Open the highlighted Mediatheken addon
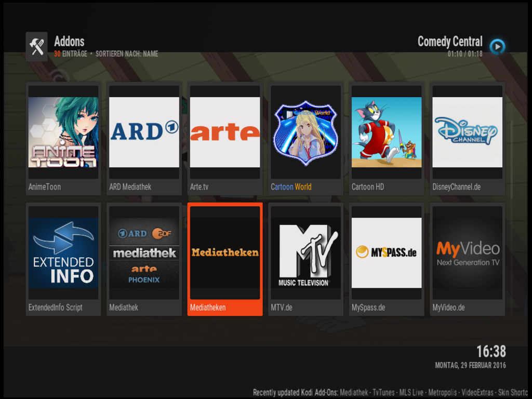The image size is (532, 399). click(225, 253)
